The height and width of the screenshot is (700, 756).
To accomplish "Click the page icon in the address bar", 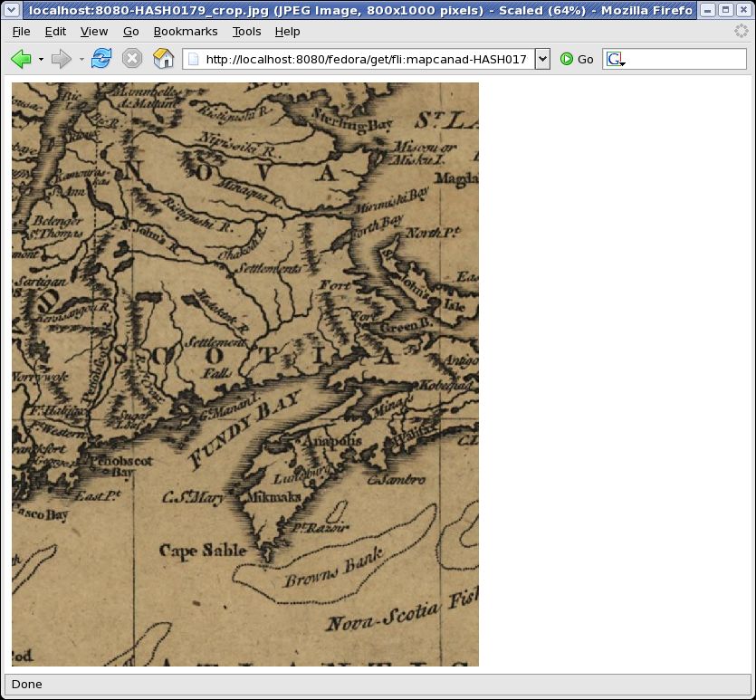I will [194, 59].
